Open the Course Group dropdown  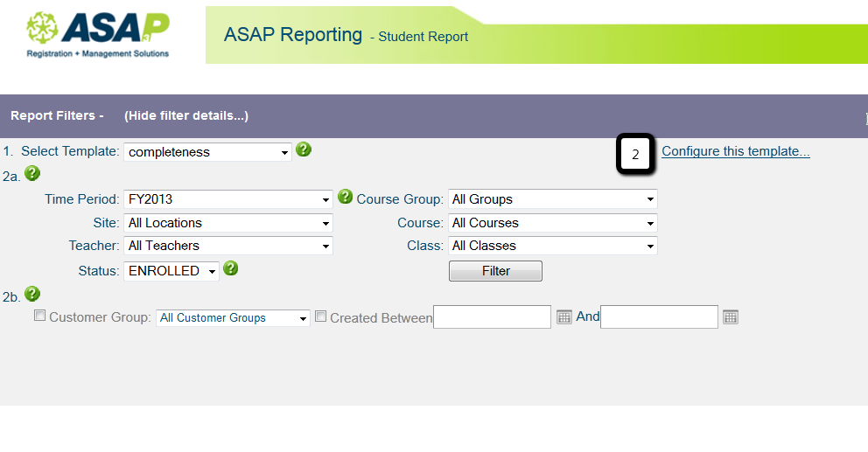(x=552, y=199)
